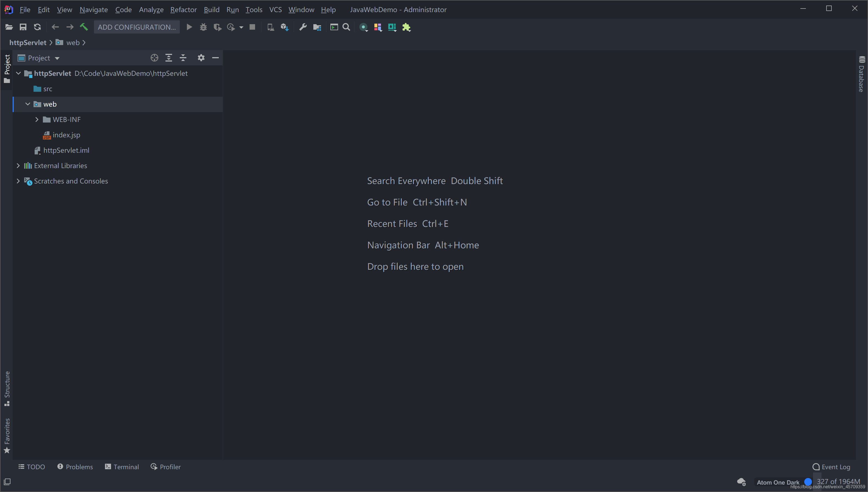Open the Navigate menu

pos(94,9)
